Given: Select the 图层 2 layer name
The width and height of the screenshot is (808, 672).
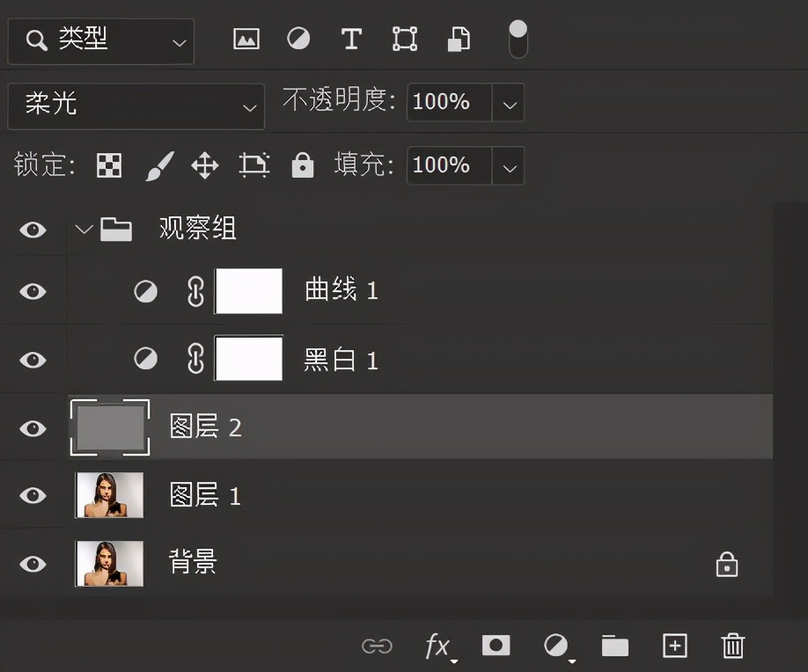Looking at the screenshot, I should (x=206, y=427).
